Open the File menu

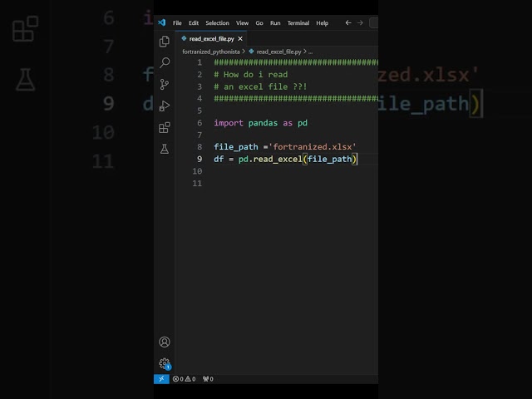177,23
